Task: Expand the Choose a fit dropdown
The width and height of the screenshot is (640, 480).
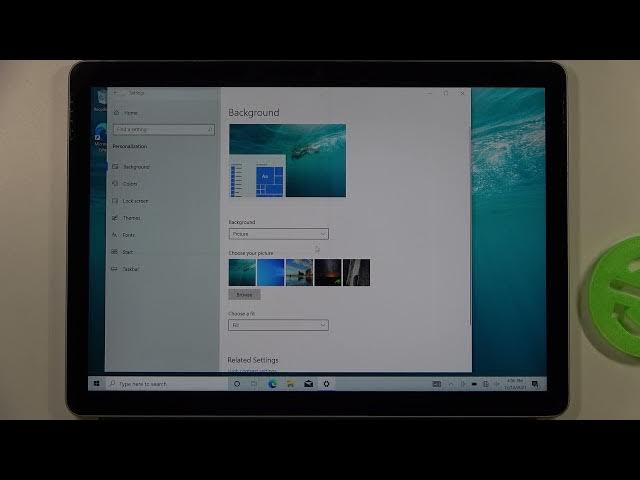Action: [278, 325]
